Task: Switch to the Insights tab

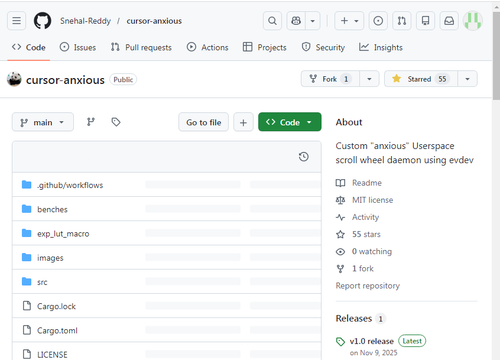Action: [381, 47]
